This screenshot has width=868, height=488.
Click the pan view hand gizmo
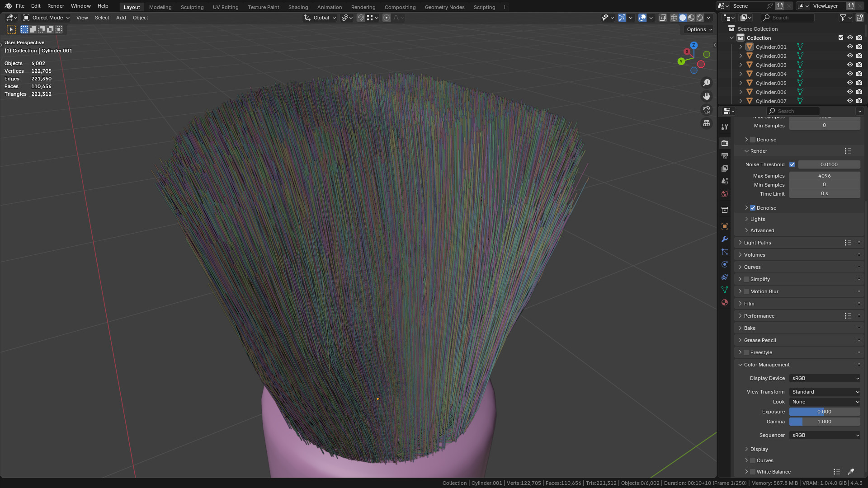[x=707, y=96]
